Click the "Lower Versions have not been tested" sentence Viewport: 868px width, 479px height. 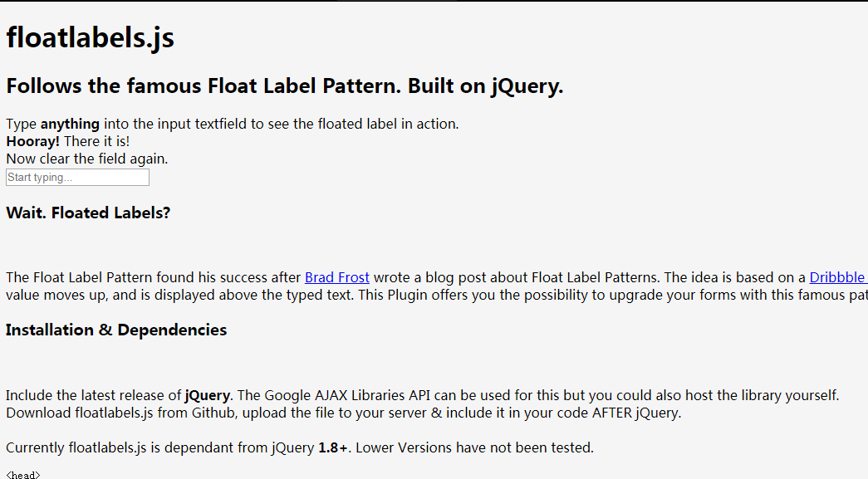coord(474,447)
